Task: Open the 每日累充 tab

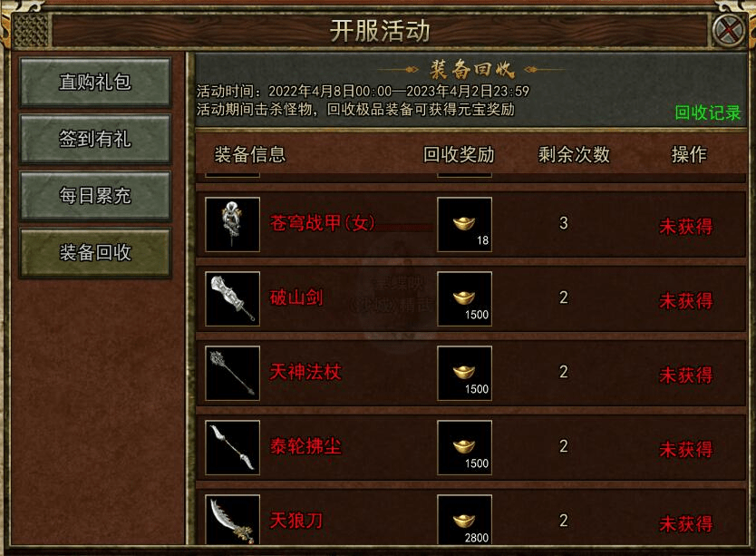Action: click(95, 196)
